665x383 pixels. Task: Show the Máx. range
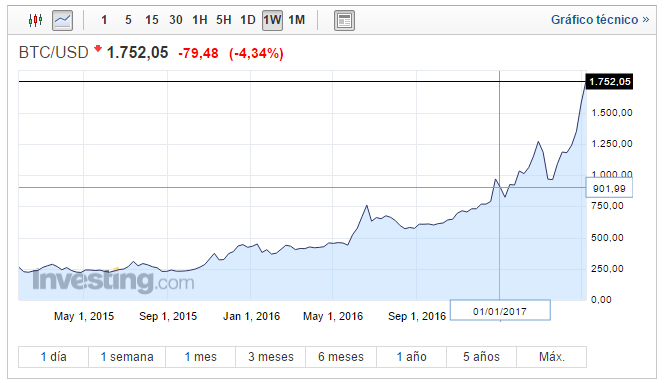(x=551, y=357)
